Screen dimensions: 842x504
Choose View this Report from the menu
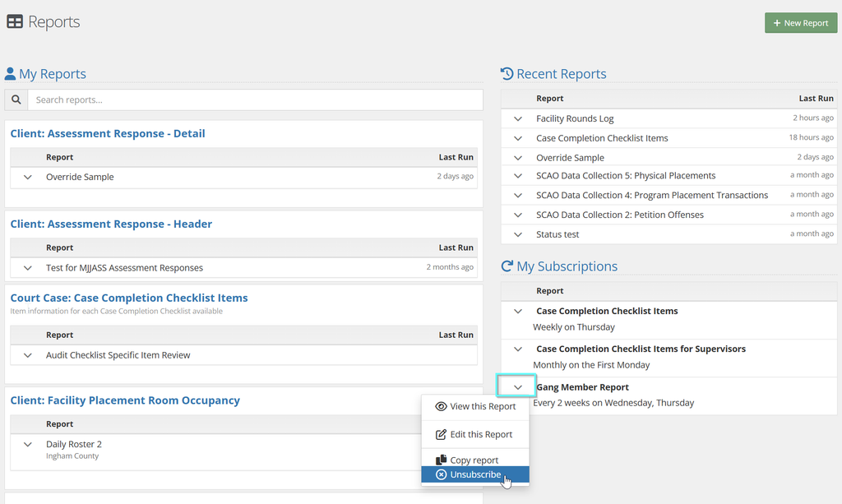475,406
